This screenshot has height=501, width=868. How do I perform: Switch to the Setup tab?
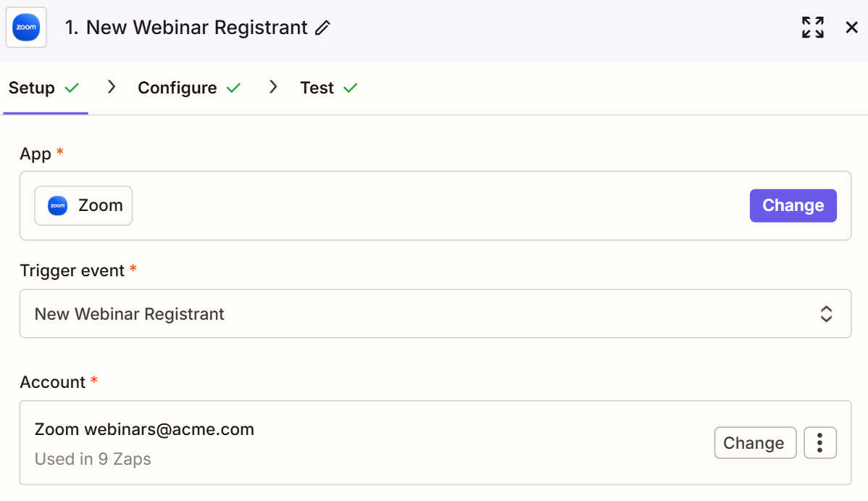32,88
